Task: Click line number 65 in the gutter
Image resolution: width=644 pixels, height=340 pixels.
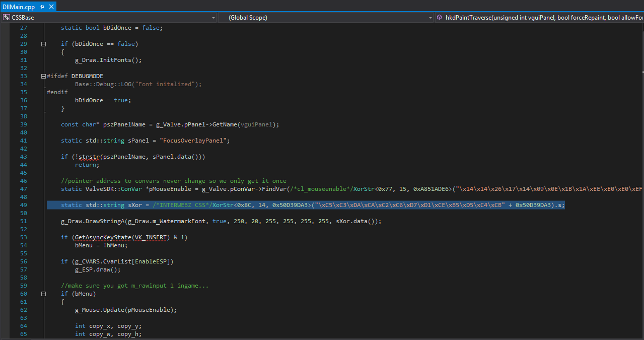Action: (24, 334)
